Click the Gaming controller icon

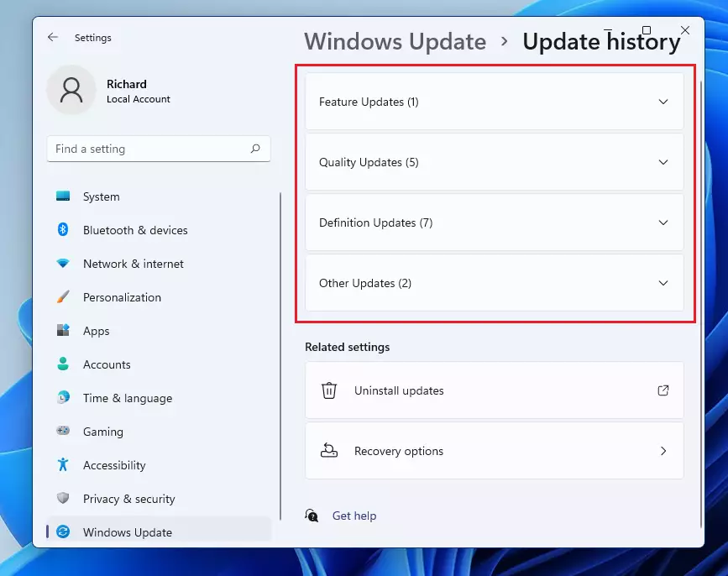tap(63, 431)
